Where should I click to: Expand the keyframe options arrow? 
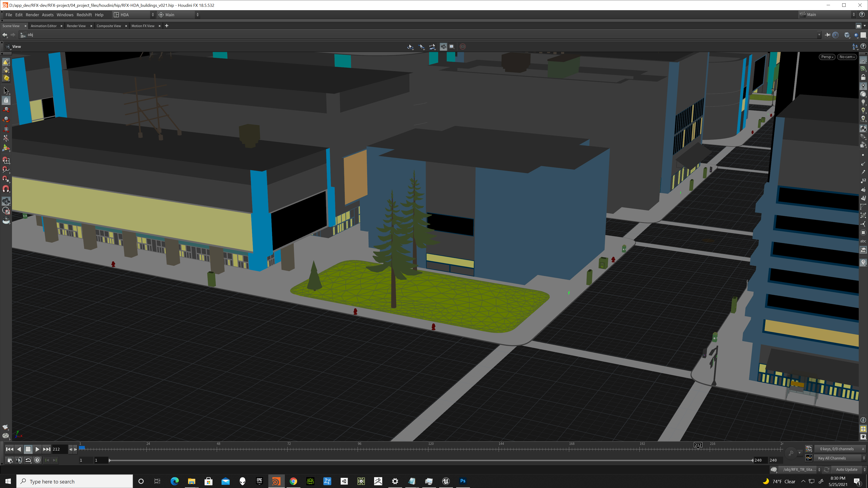pos(800,453)
